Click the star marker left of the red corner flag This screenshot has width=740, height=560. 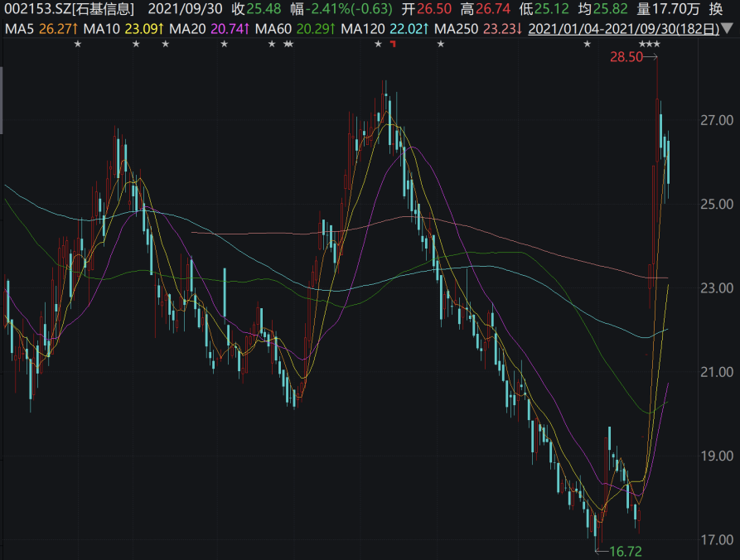pos(378,44)
